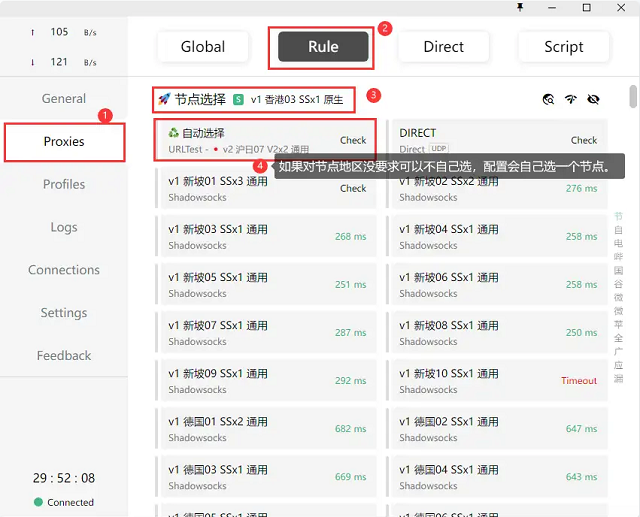
Task: Click the rocket icon of 节点选择 group
Action: (x=164, y=99)
